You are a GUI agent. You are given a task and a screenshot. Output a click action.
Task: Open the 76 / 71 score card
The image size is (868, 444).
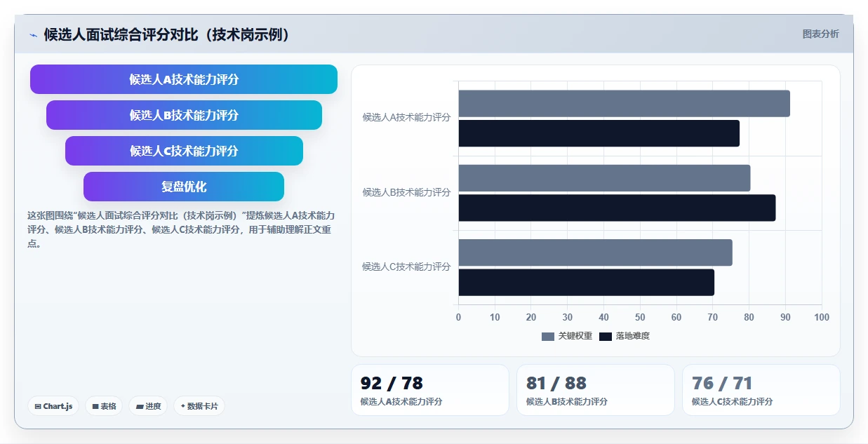pyautogui.click(x=761, y=390)
